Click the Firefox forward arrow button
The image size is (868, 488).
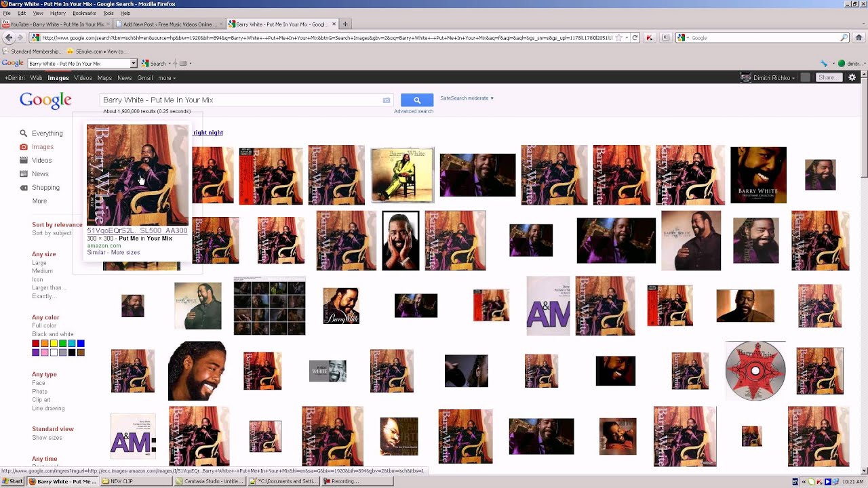point(20,38)
